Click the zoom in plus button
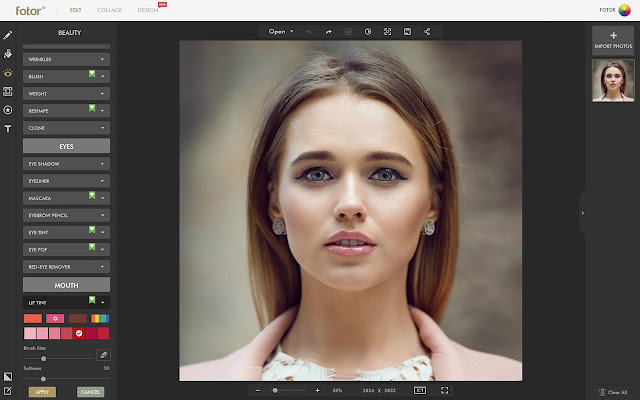This screenshot has width=640, height=400. (318, 391)
